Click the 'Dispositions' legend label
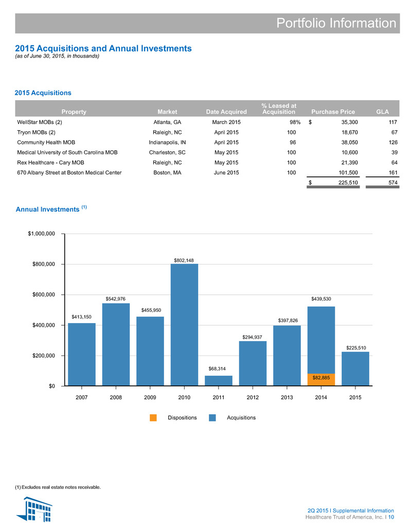The width and height of the screenshot is (411, 532). click(x=182, y=418)
